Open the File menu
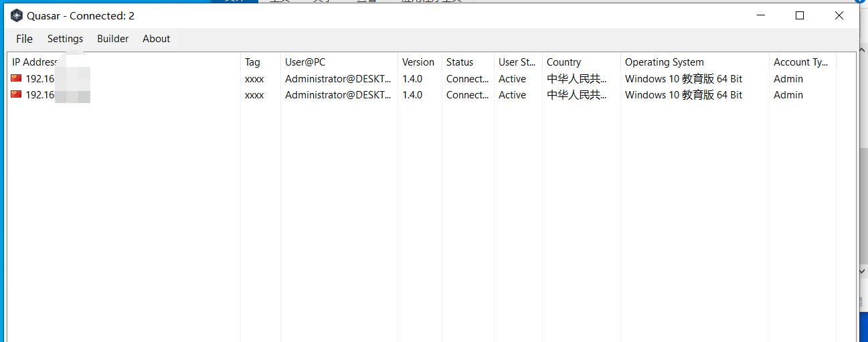 tap(24, 39)
